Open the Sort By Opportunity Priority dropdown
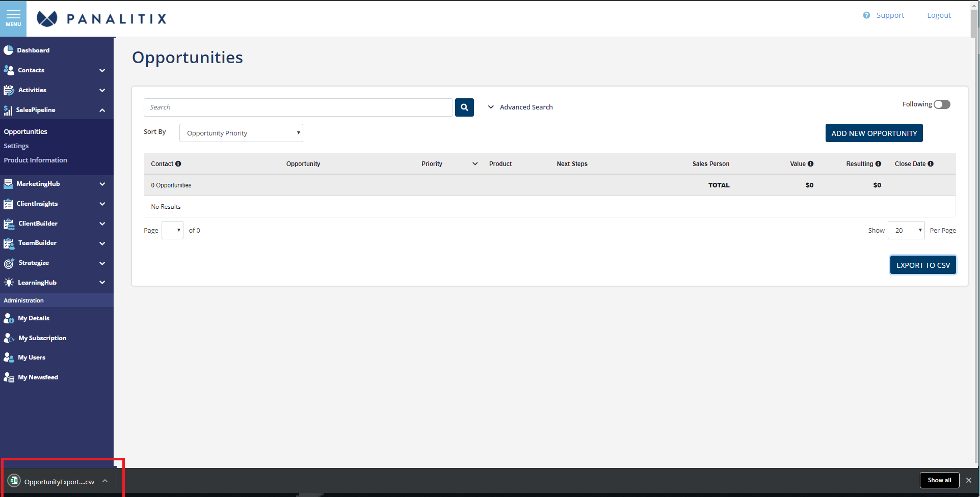980x497 pixels. 241,133
